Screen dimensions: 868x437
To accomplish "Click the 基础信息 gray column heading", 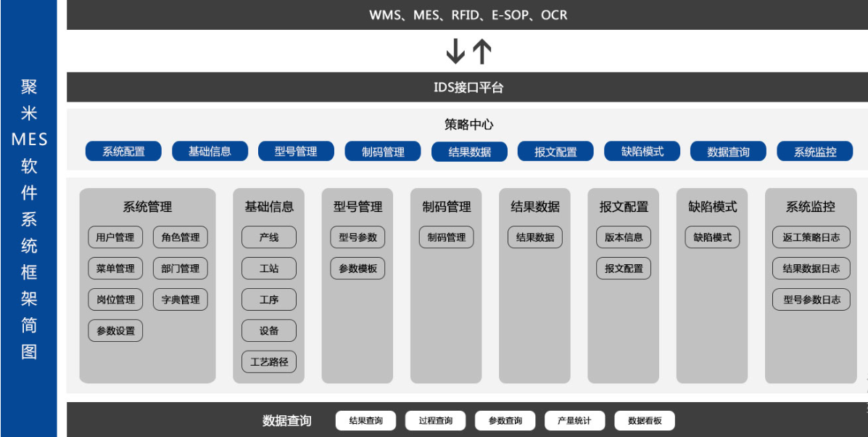I will click(269, 207).
